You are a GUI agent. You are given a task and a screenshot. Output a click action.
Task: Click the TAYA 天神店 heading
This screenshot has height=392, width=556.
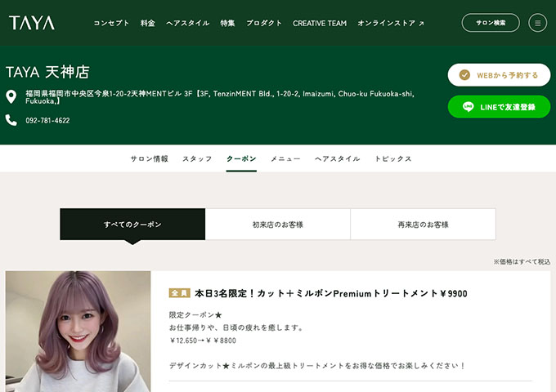47,72
